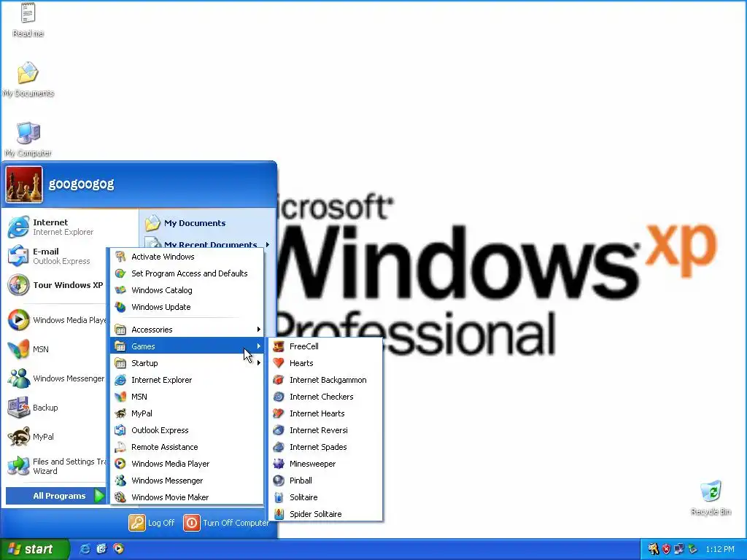Click Windows Media Player icon in All Programs list

[120, 463]
